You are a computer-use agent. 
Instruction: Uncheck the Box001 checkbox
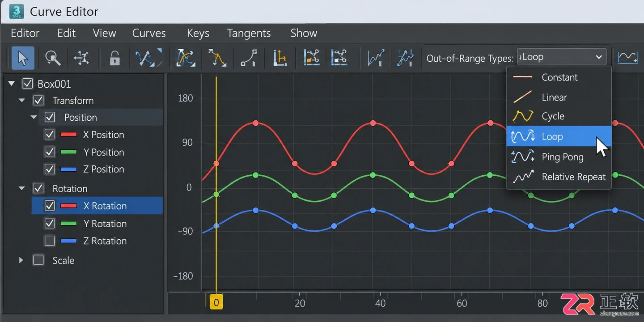coord(28,84)
